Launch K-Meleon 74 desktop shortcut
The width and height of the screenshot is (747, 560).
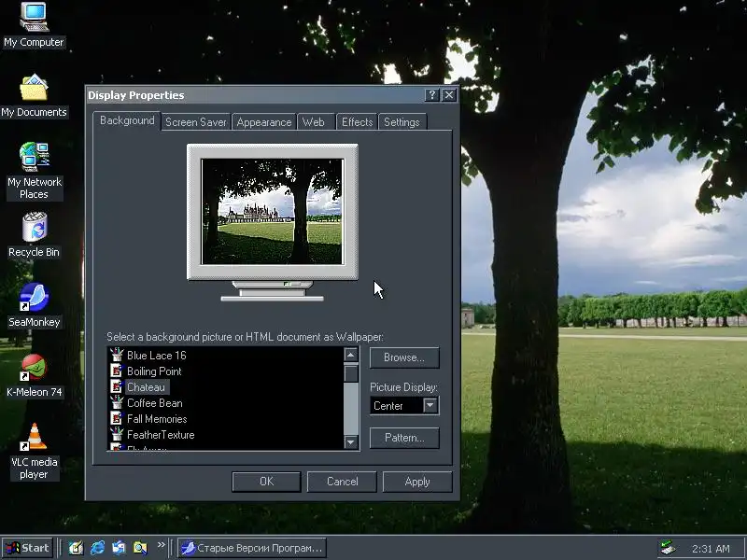click(x=34, y=376)
